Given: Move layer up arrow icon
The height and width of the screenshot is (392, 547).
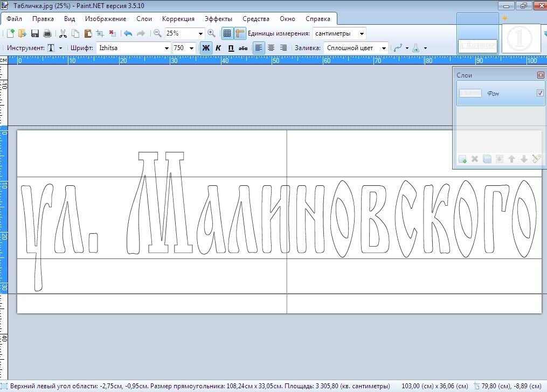Looking at the screenshot, I should coord(512,159).
